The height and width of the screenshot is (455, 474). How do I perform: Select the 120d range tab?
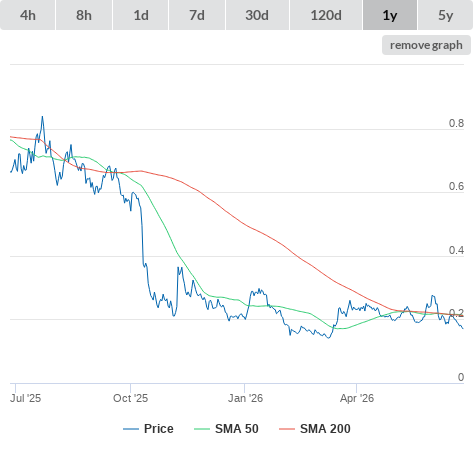326,15
